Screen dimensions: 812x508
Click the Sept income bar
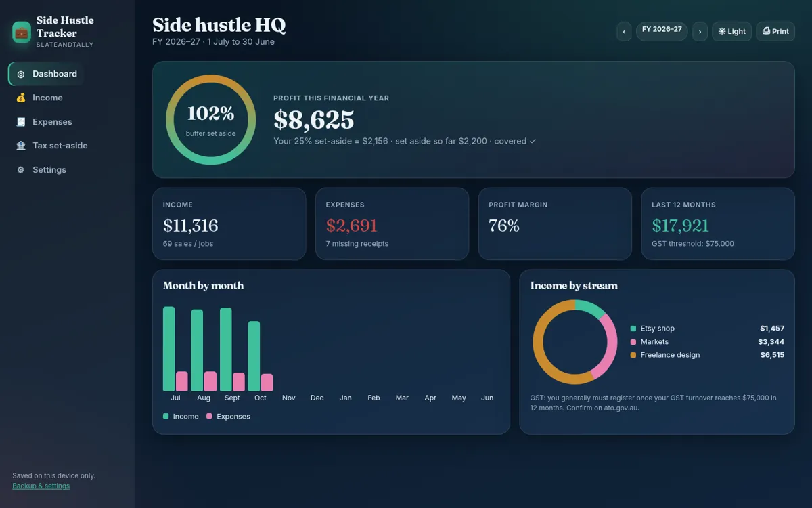(226, 350)
